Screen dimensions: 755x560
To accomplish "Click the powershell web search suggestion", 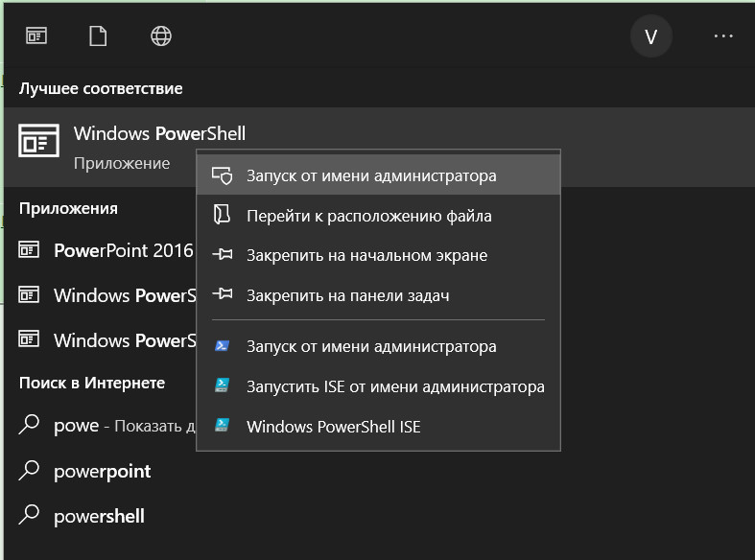I will [99, 516].
